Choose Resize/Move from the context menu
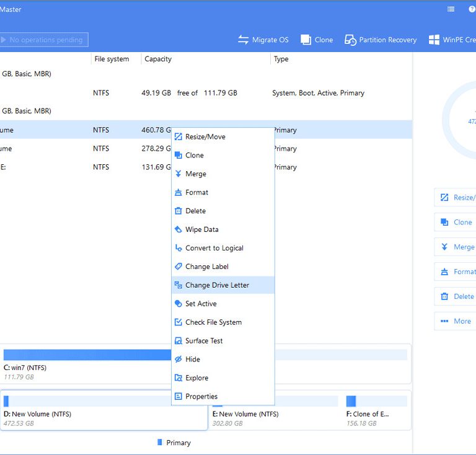This screenshot has height=455, width=476. [223, 136]
